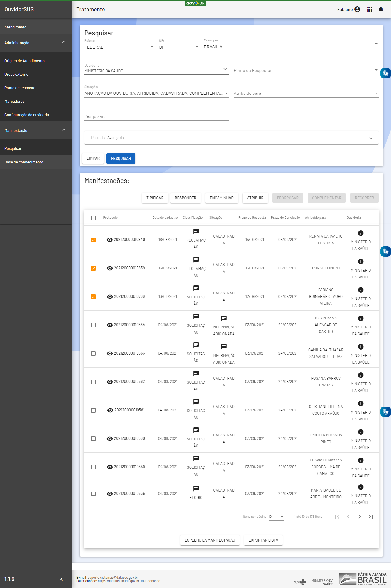Screen dimensions: 391x588
Task: Open the apps grid icon
Action: [x=369, y=10]
